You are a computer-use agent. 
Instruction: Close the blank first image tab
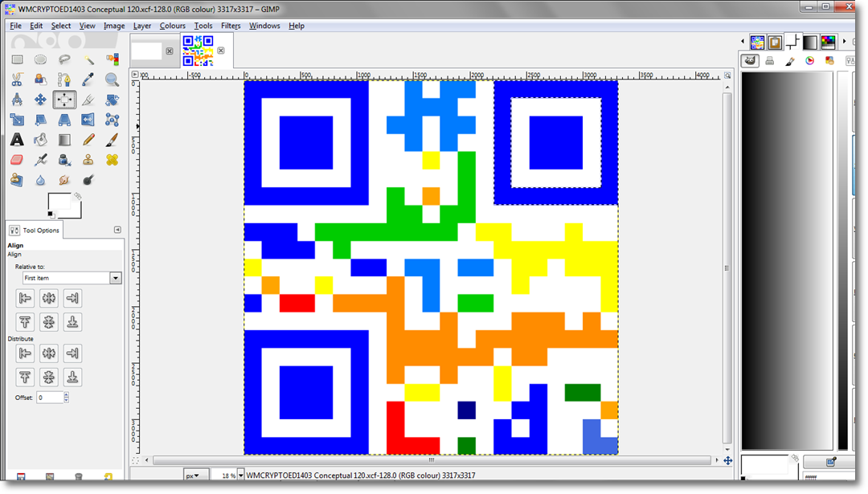170,51
